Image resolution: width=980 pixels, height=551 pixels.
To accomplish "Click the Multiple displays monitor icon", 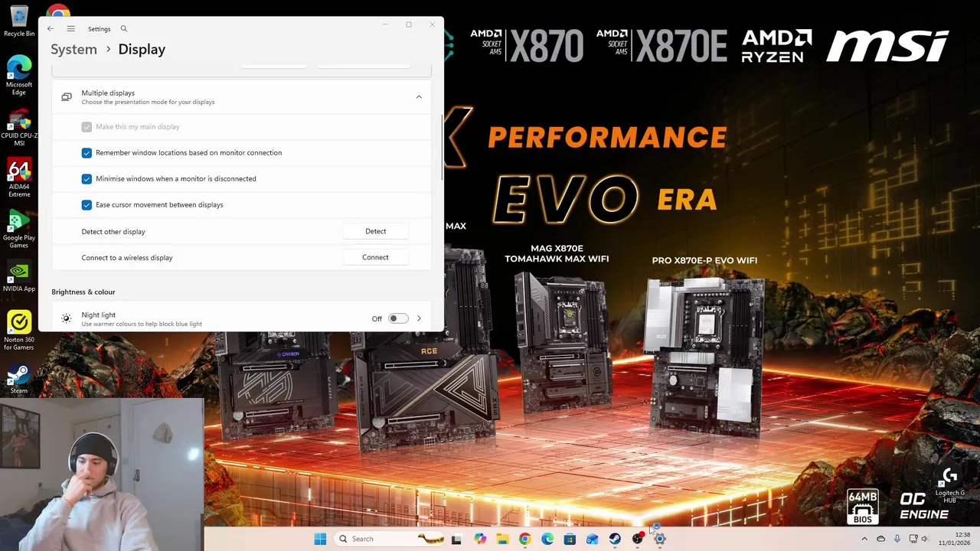I will (67, 97).
